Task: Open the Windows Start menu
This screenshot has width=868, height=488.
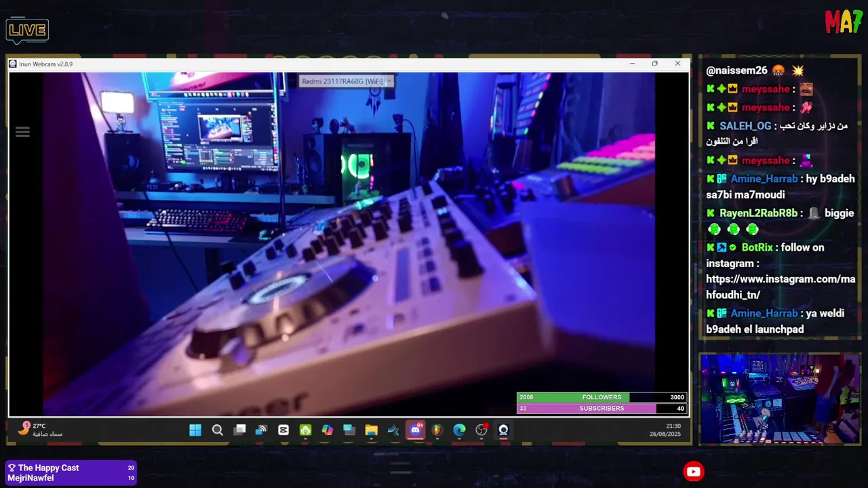Action: 195,430
